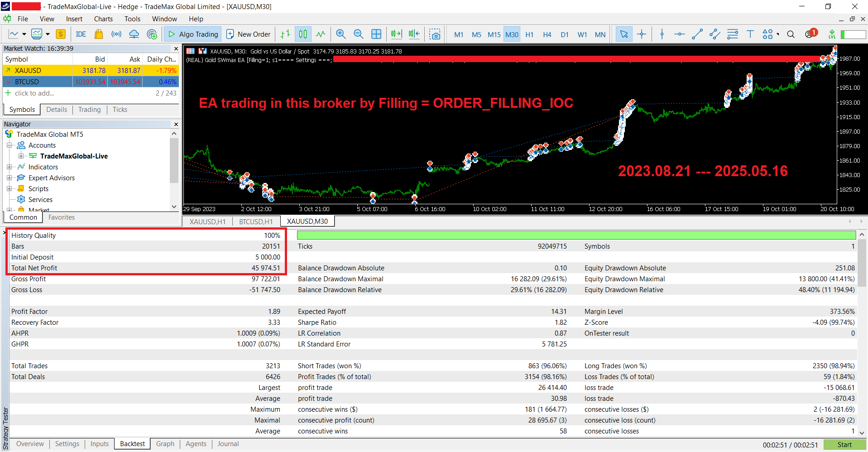This screenshot has width=868, height=452.
Task: Open the Signals broadcast icon
Action: pyautogui.click(x=116, y=34)
